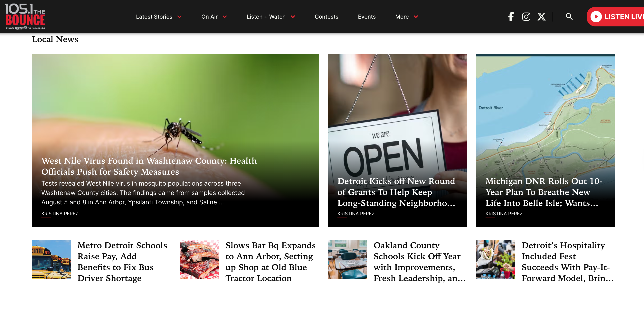Click the school bus thumbnail image
644x332 pixels.
pyautogui.click(x=52, y=259)
